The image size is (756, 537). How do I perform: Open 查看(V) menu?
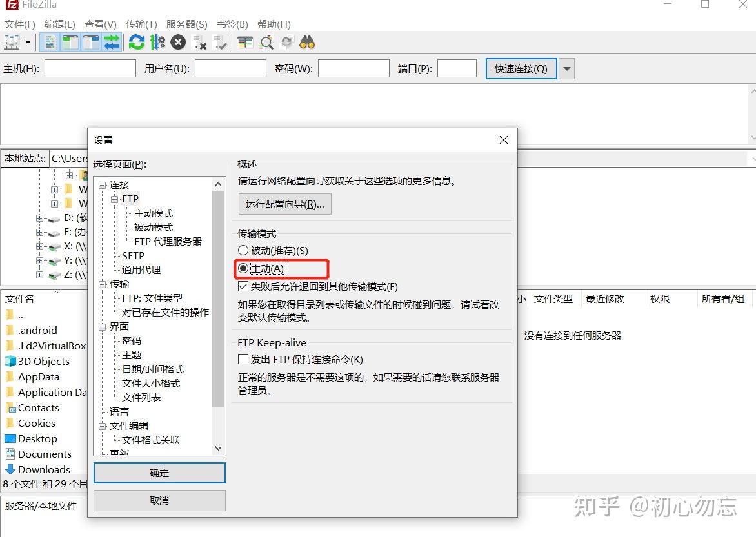click(x=100, y=24)
